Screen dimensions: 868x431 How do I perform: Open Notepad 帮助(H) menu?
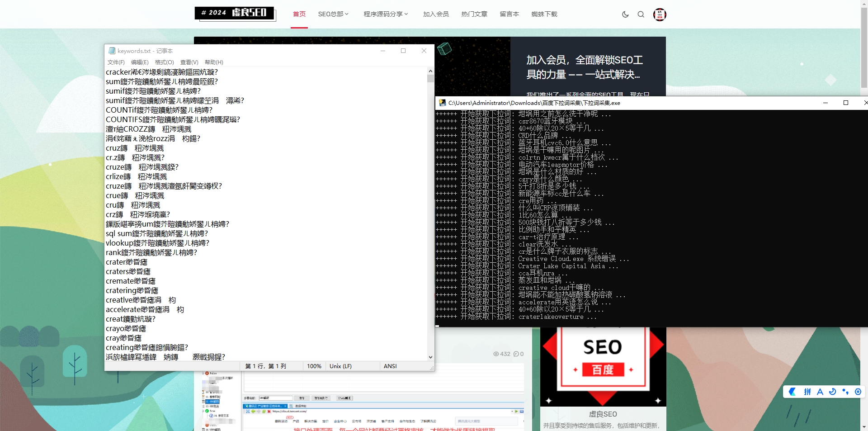[214, 62]
